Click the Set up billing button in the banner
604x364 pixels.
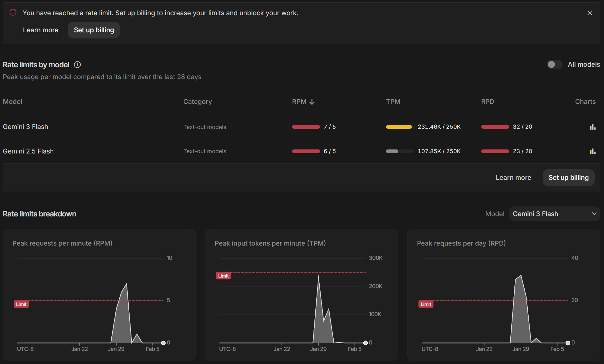tap(94, 30)
